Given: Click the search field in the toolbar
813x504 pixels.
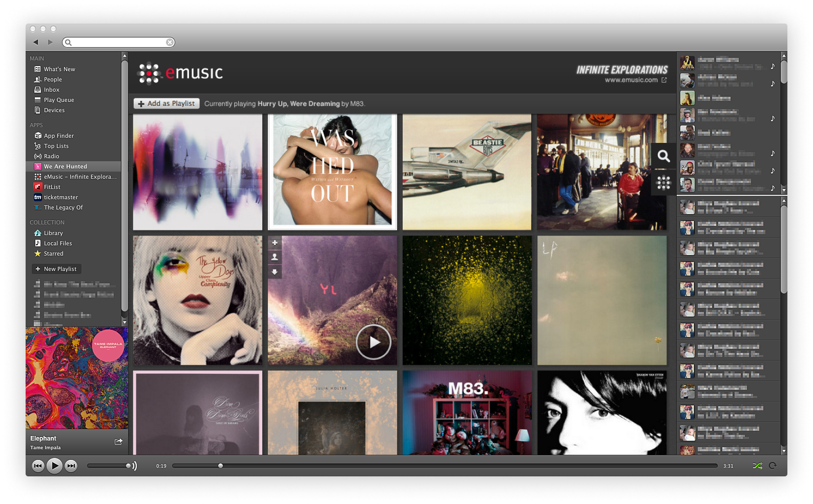Looking at the screenshot, I should (x=118, y=43).
